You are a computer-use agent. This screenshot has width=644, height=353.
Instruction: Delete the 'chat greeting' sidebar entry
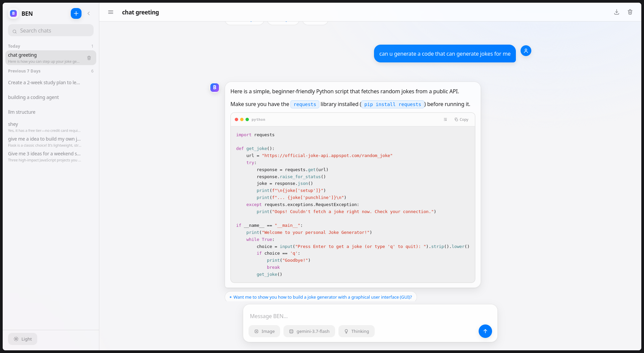pos(89,58)
